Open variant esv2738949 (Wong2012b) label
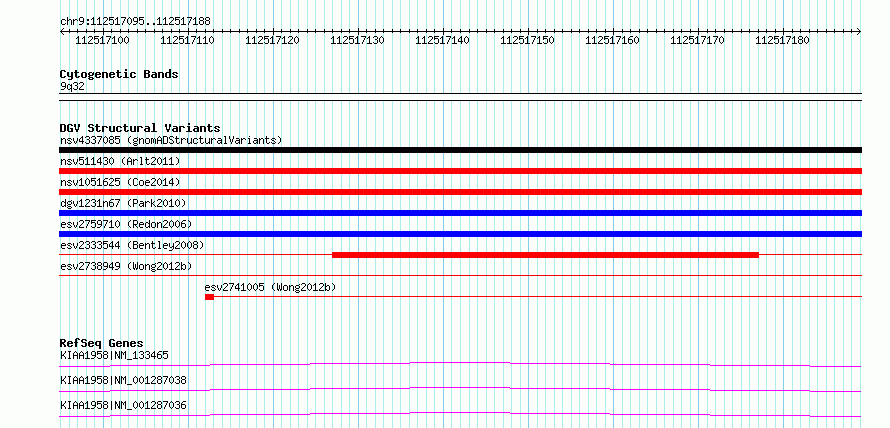Viewport: 890px width, 428px height. pyautogui.click(x=125, y=266)
